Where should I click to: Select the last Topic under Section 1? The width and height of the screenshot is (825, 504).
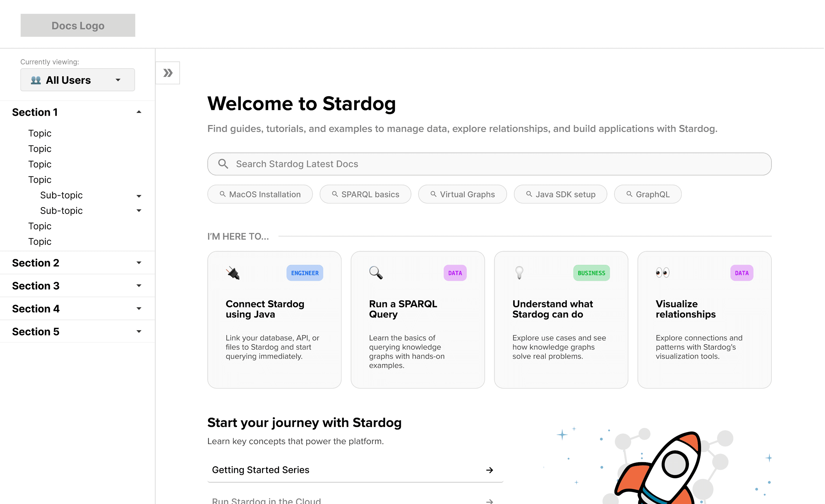[40, 242]
